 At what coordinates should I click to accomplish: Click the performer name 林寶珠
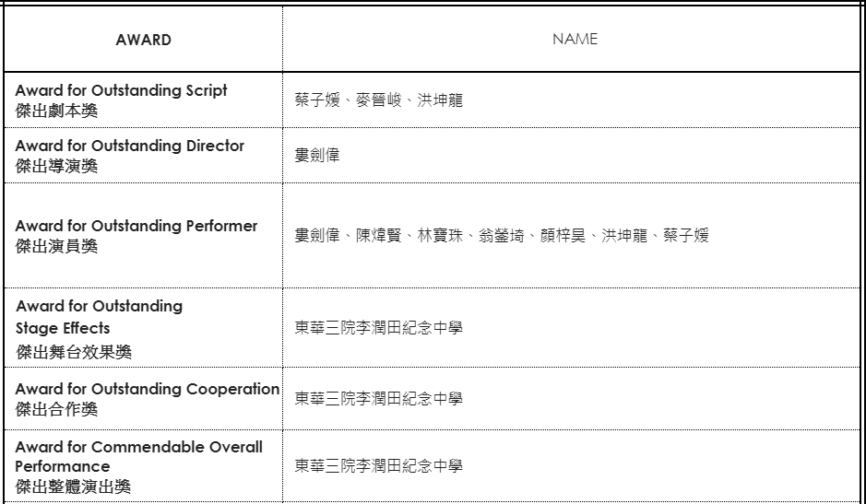(440, 237)
